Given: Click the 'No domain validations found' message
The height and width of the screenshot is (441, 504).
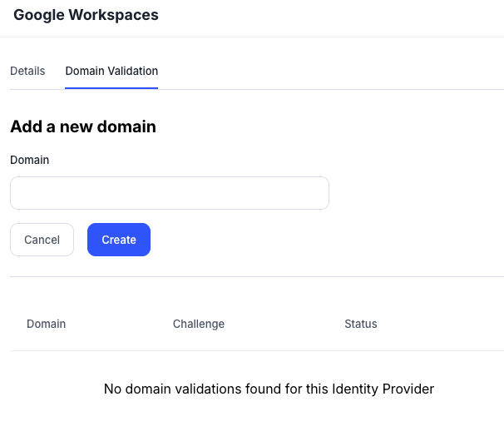Looking at the screenshot, I should coord(269,389).
